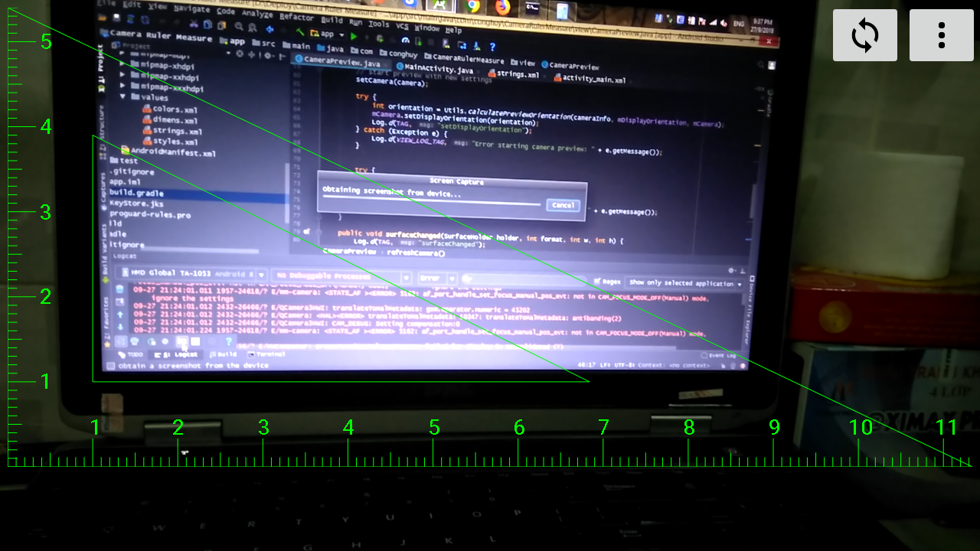Viewport: 980px width, 551px height.
Task: Open the three-dot overflow menu
Action: click(x=942, y=35)
